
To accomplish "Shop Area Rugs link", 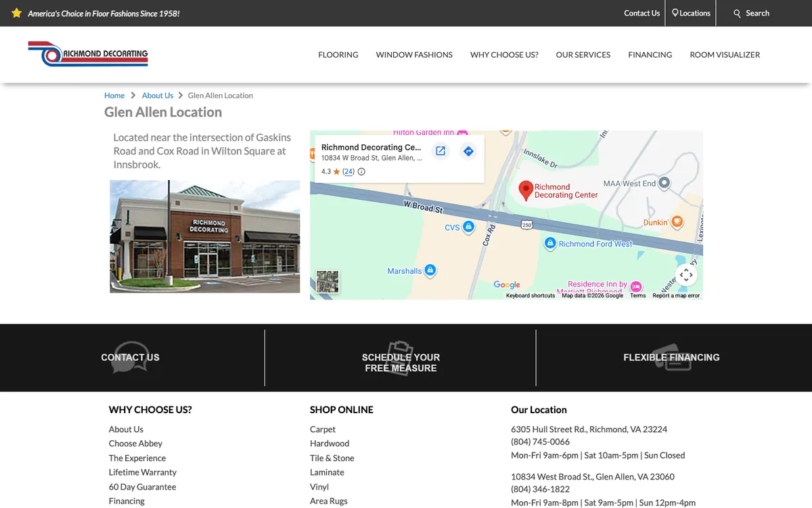I will tap(329, 501).
